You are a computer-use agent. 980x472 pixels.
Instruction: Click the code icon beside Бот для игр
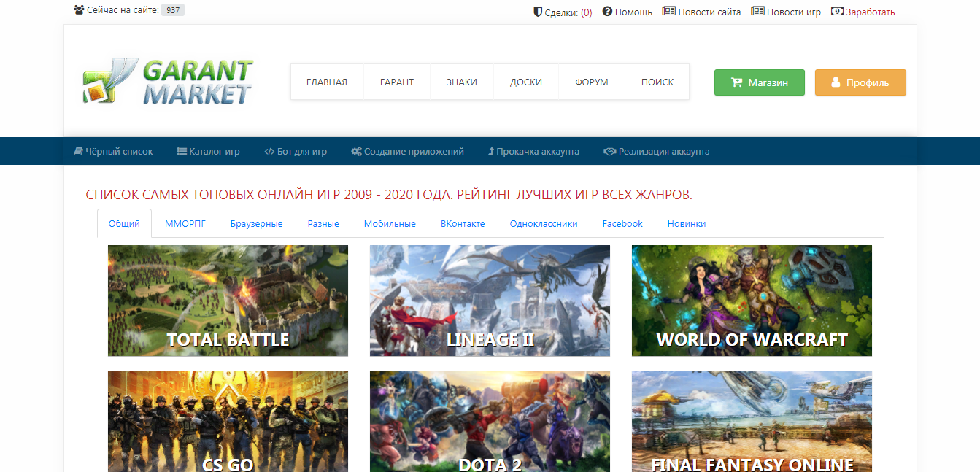tap(269, 152)
